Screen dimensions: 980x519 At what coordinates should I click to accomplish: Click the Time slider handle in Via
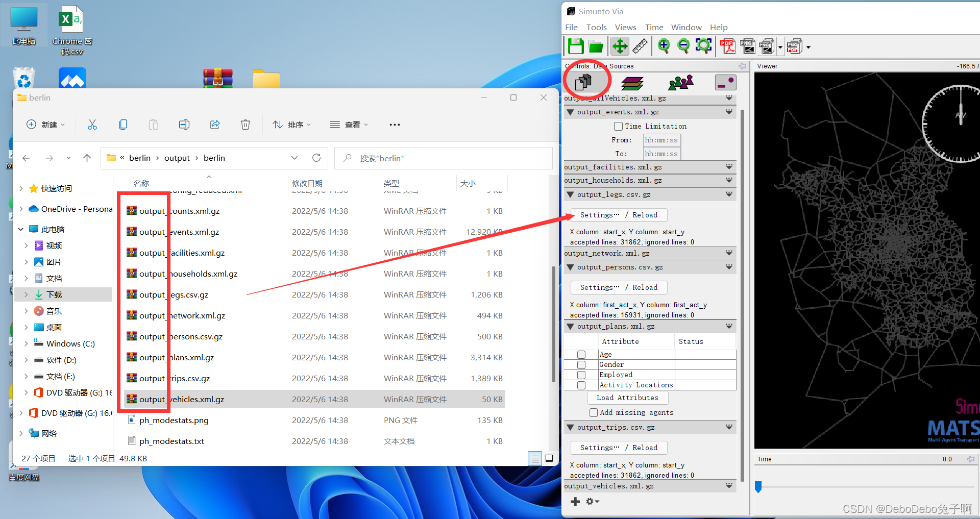point(758,487)
